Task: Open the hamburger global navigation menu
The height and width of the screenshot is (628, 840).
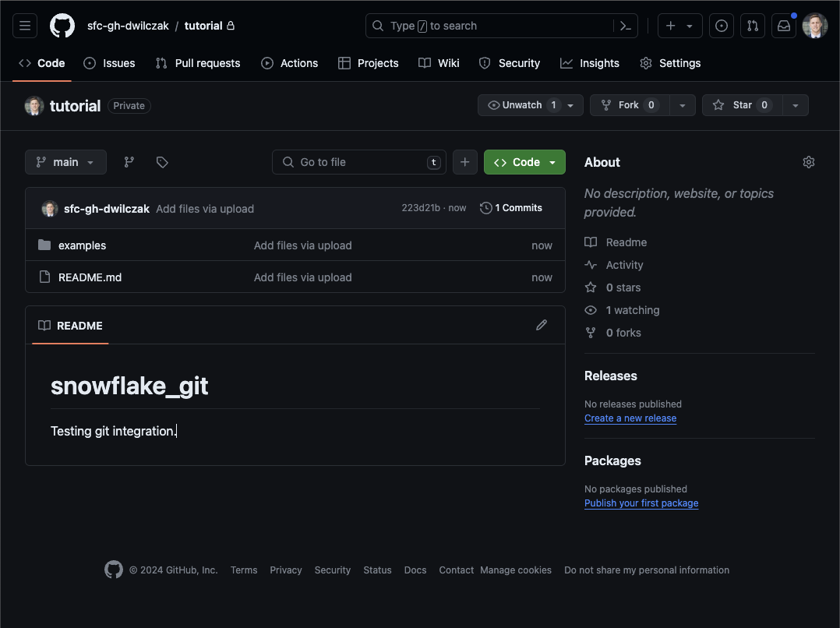Action: click(x=25, y=26)
